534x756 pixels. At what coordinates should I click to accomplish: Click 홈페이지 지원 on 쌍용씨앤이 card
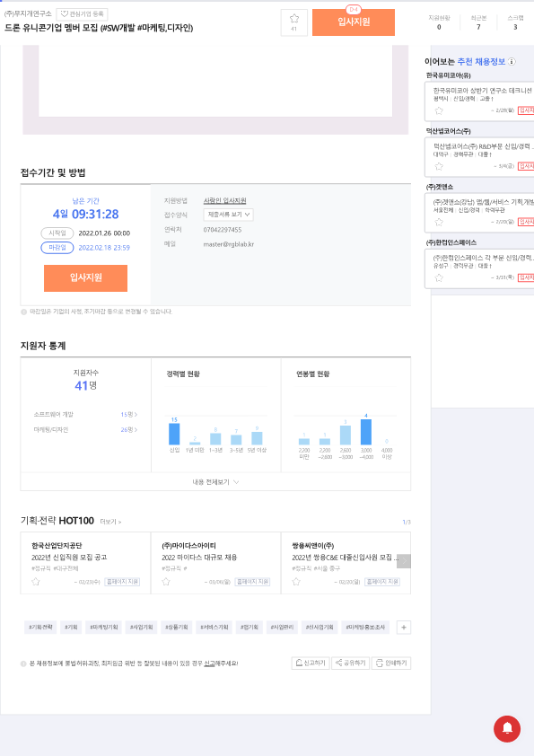point(382,582)
